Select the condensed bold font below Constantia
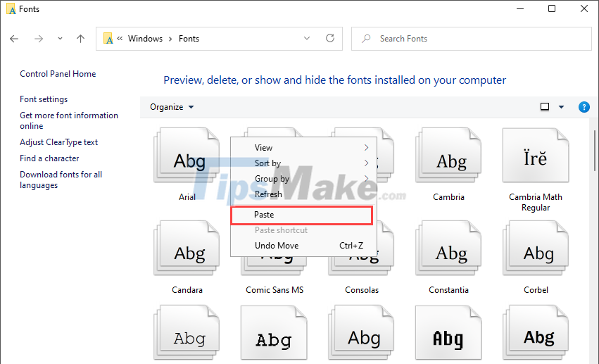Viewport: 599px width, 364px height. tap(448, 332)
